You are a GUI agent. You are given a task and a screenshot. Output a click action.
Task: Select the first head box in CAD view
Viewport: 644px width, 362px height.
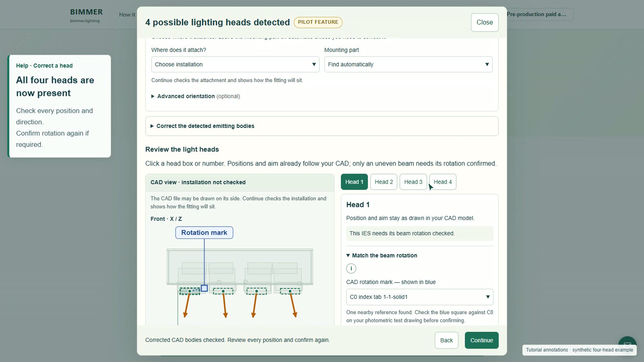click(x=190, y=291)
